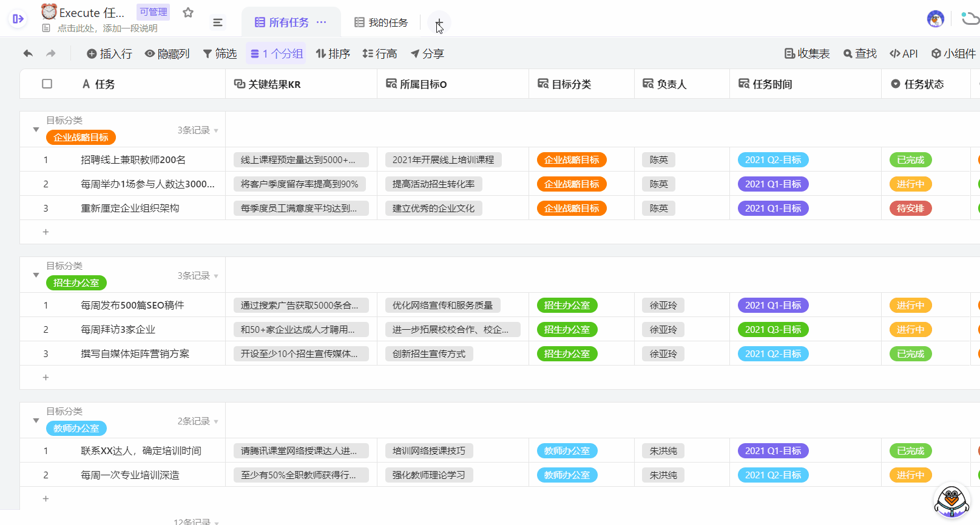This screenshot has height=525, width=980.
Task: Click the 查找 search tool
Action: [860, 54]
